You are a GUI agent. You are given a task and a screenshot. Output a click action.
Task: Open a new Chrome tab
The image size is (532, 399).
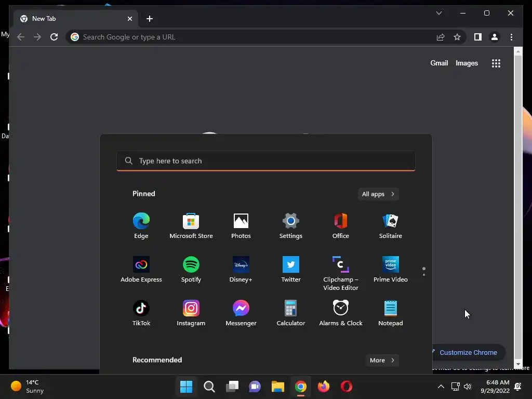[x=150, y=19]
